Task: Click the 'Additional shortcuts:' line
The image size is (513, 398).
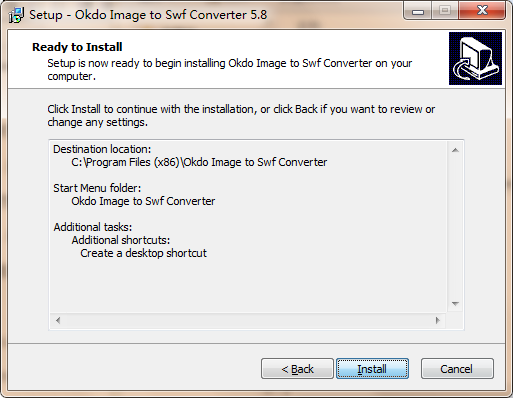Action: pyautogui.click(x=121, y=240)
